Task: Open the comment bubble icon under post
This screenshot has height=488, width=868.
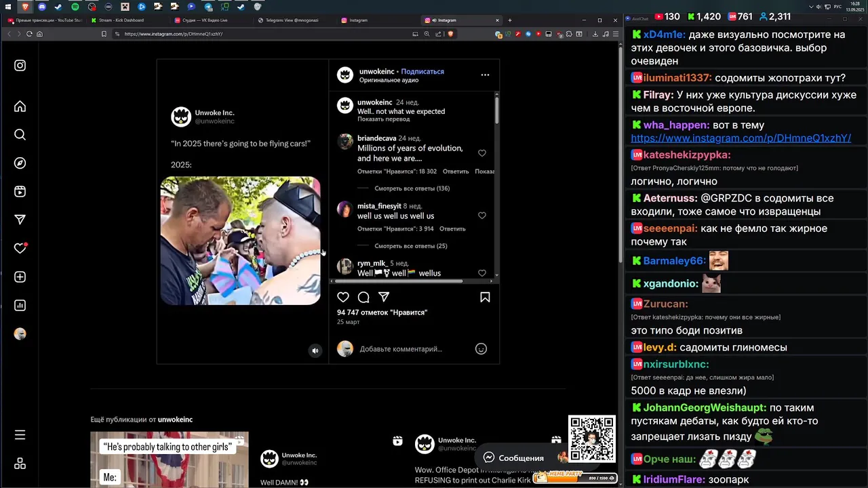Action: pyautogui.click(x=363, y=297)
